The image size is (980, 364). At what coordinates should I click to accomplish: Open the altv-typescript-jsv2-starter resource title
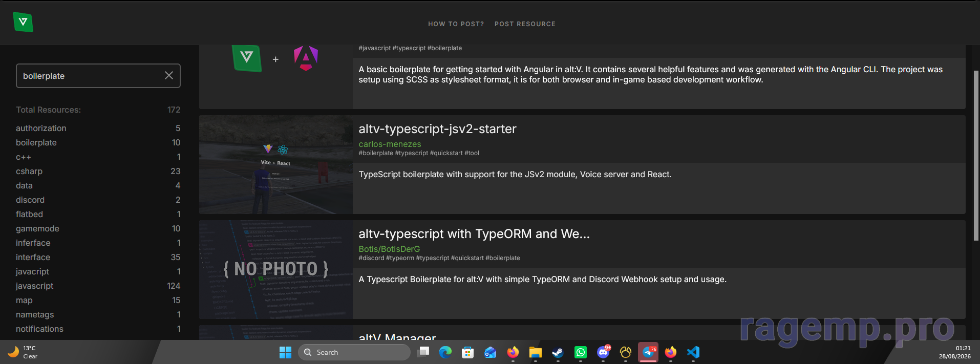pos(437,129)
